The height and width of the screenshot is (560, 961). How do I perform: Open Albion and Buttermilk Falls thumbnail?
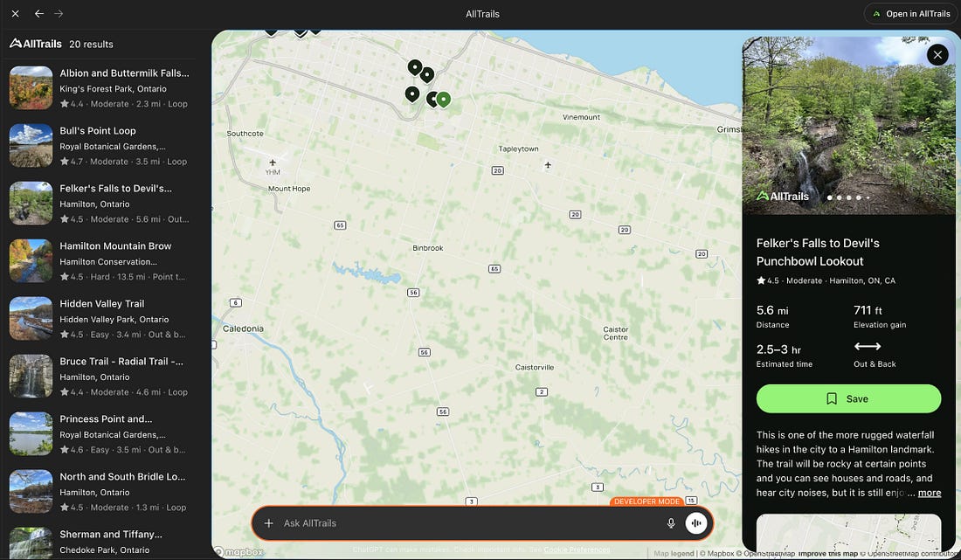coord(31,87)
